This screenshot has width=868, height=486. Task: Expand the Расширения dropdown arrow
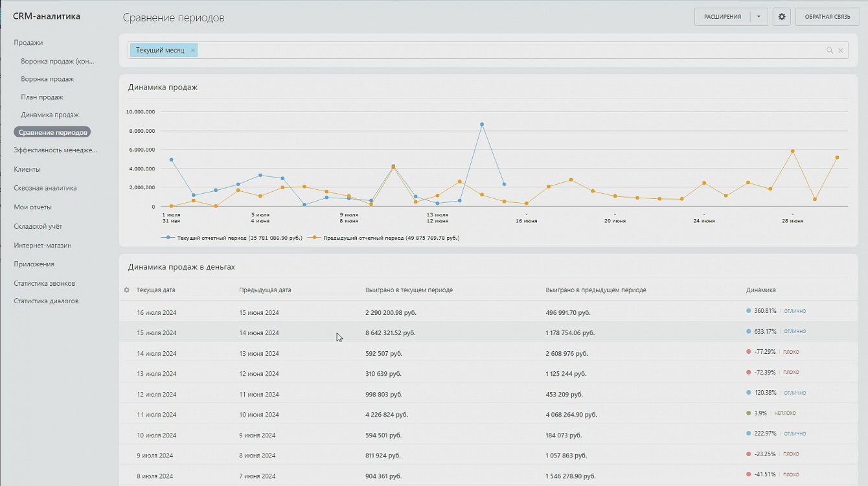[759, 17]
